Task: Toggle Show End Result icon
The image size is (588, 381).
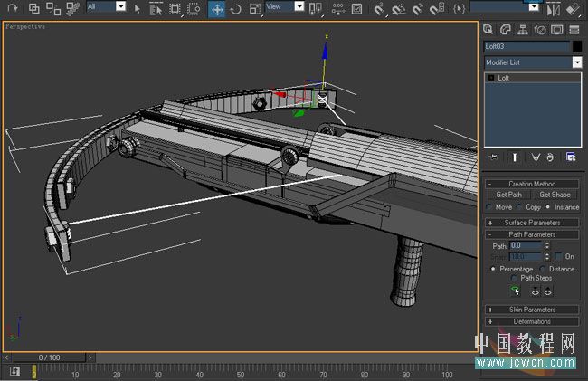Action: pos(515,157)
